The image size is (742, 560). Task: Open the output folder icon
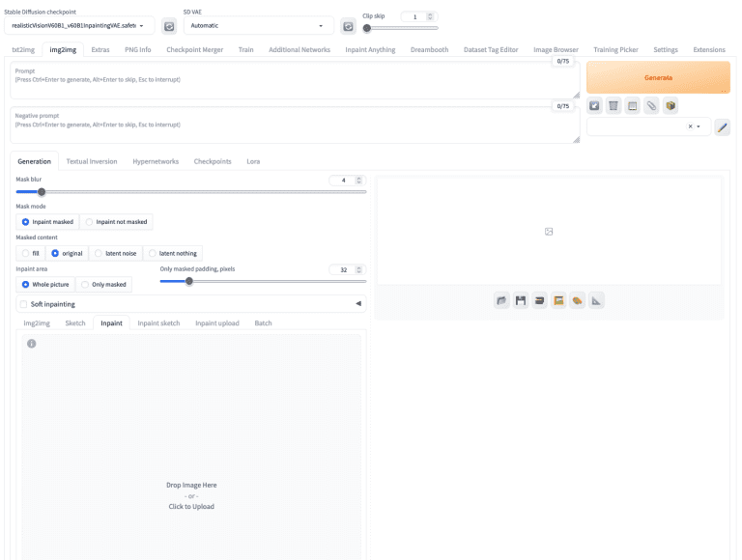(x=502, y=300)
